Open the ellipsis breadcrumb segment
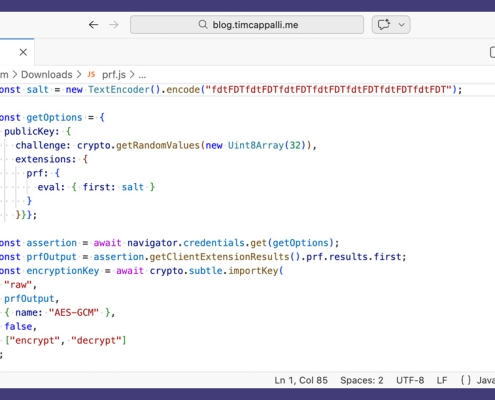 click(x=142, y=76)
